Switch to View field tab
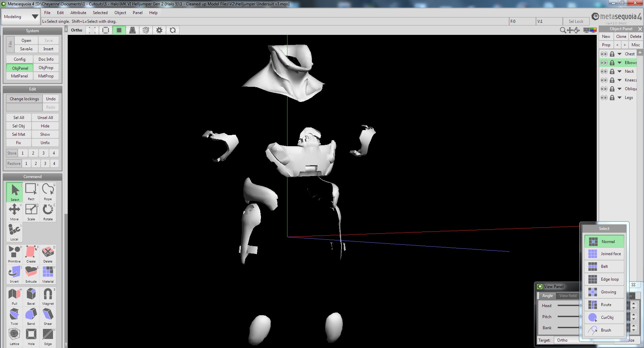Image resolution: width=644 pixels, height=348 pixels. (x=568, y=296)
